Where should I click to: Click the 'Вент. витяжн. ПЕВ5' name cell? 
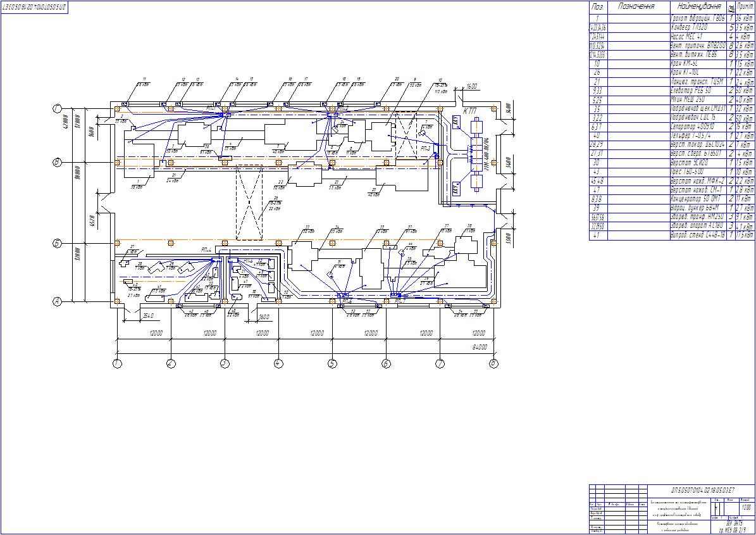694,55
